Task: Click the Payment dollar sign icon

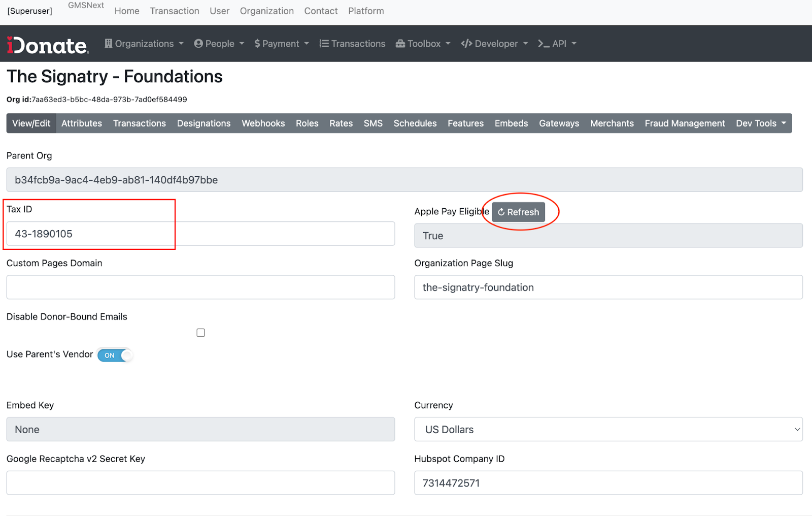Action: point(257,44)
